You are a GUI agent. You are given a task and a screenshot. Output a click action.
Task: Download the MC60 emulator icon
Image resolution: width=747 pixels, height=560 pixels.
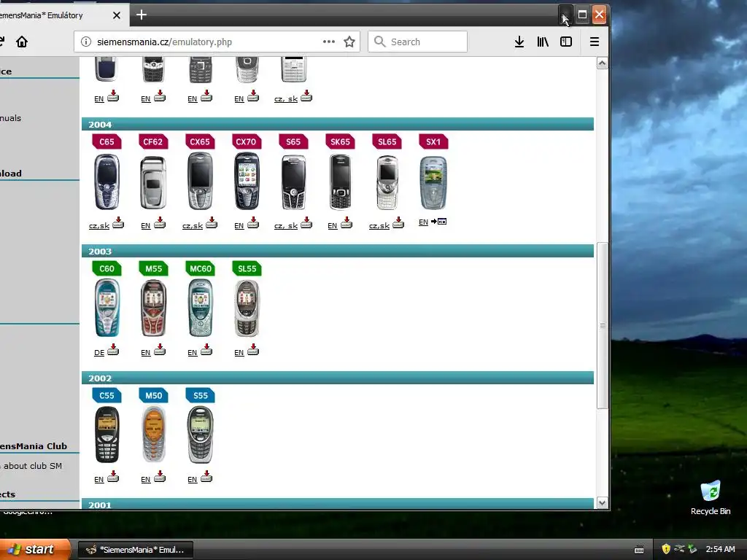click(206, 349)
